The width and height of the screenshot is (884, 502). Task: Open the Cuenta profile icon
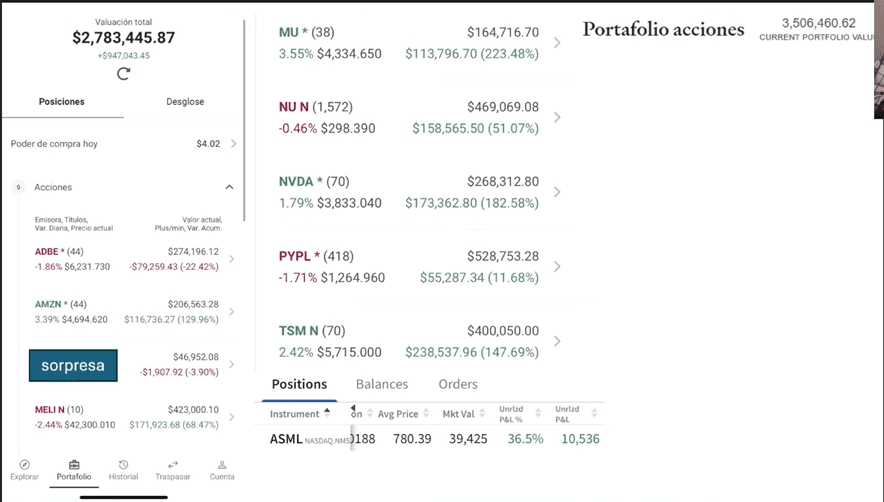click(x=222, y=465)
